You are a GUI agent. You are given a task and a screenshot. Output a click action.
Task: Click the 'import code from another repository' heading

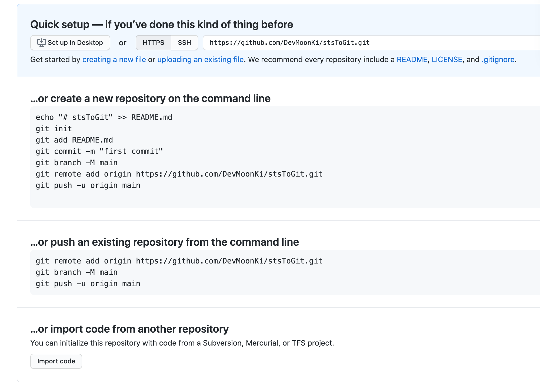tap(129, 329)
